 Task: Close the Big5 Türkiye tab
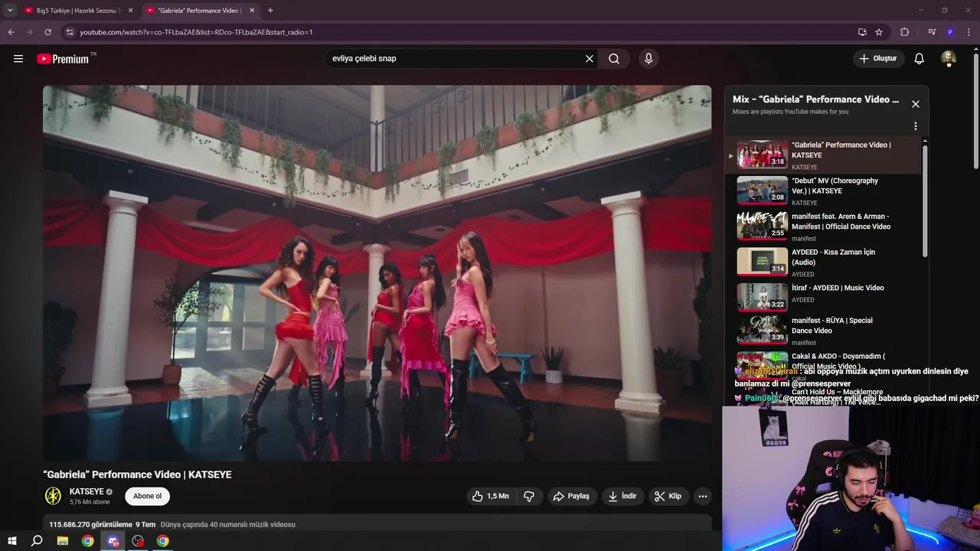[130, 11]
